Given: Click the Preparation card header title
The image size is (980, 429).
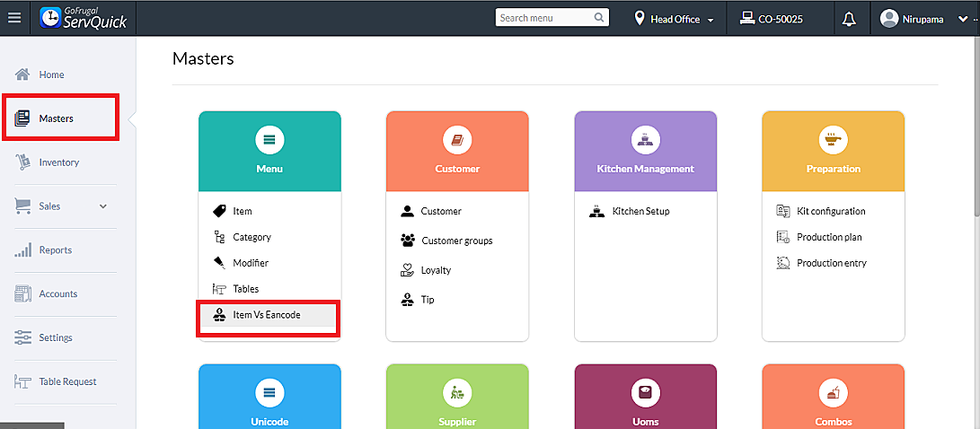Looking at the screenshot, I should click(833, 169).
